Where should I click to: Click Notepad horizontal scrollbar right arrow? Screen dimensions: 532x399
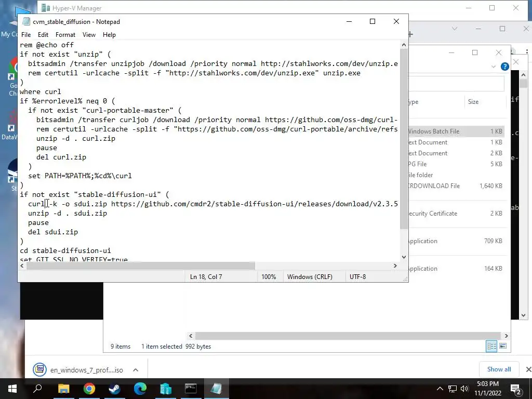click(395, 265)
